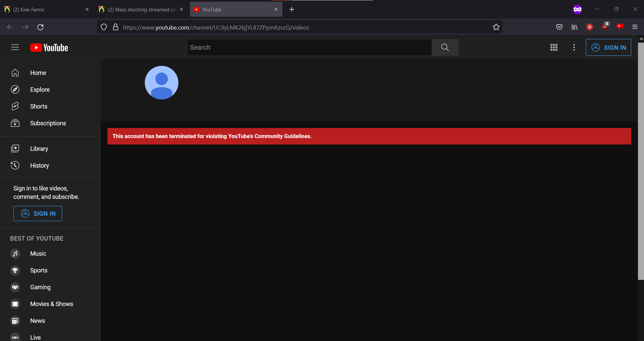Viewport: 644px width, 341px height.
Task: Click the account terminated red banner text
Action: [212, 136]
